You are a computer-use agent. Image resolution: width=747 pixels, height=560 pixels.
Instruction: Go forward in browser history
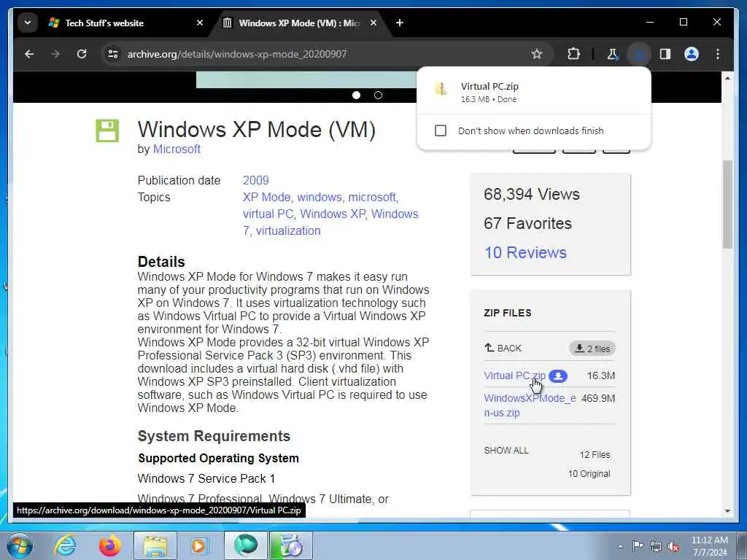coord(55,54)
